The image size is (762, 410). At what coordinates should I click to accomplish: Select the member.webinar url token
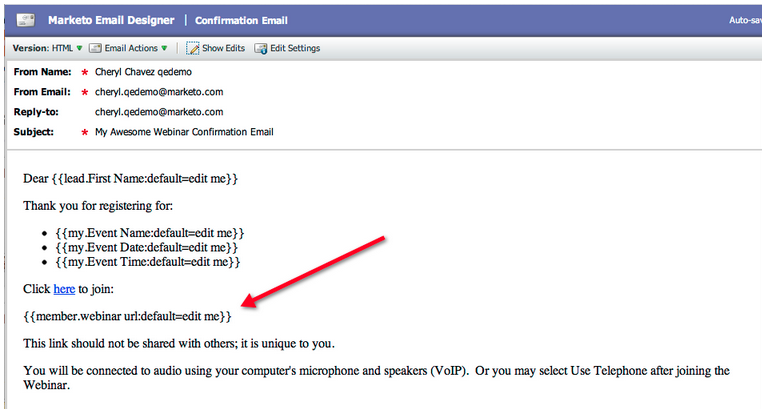127,316
